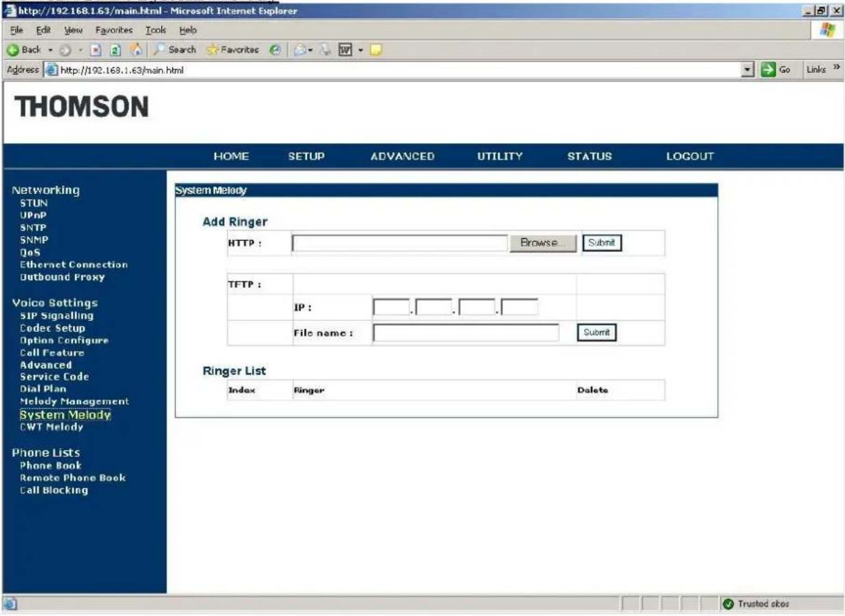Click the fourth TFTP IP octet field

coord(520,307)
